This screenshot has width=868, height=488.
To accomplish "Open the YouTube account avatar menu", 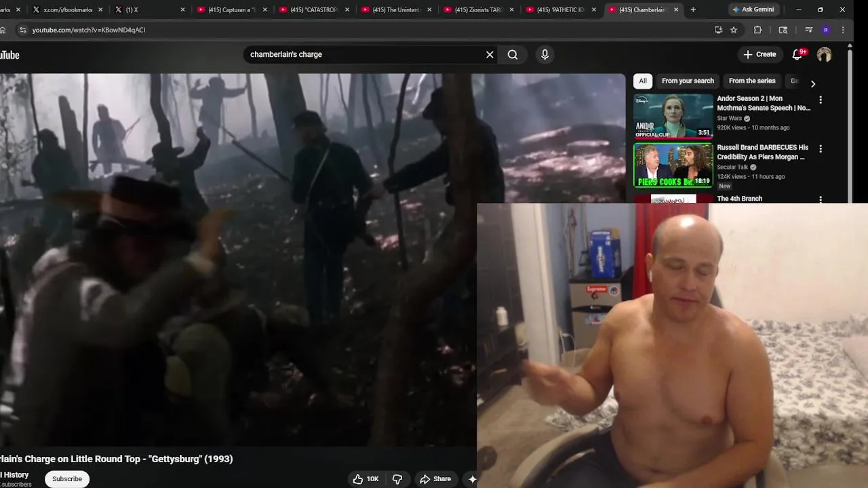I will (x=824, y=54).
